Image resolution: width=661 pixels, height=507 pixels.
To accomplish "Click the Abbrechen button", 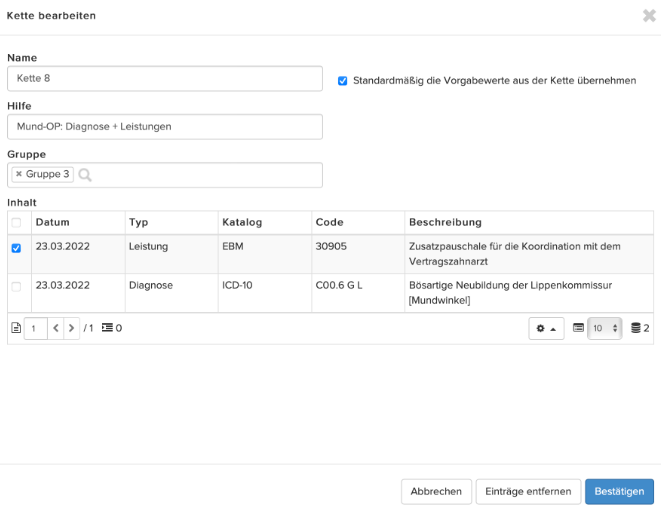I will click(436, 491).
